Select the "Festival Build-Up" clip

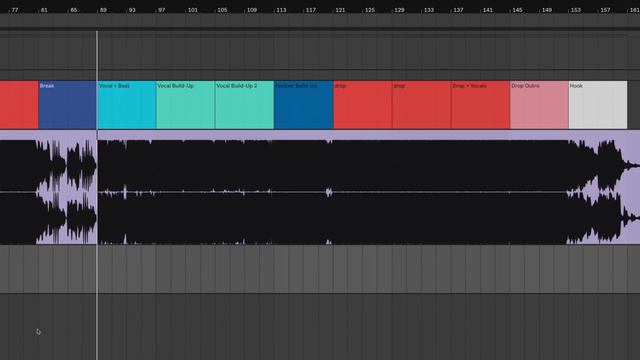(x=304, y=105)
